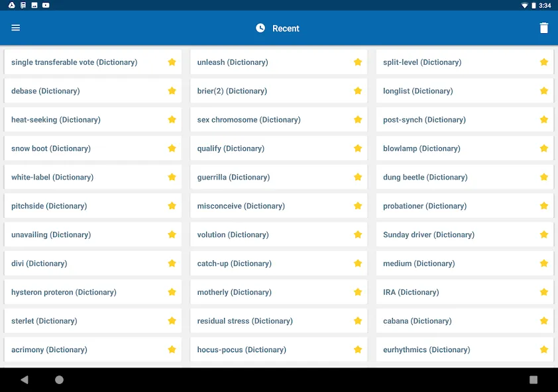This screenshot has height=392, width=558.
Task: Unstar the hocus-pocus entry
Action: tap(358, 350)
